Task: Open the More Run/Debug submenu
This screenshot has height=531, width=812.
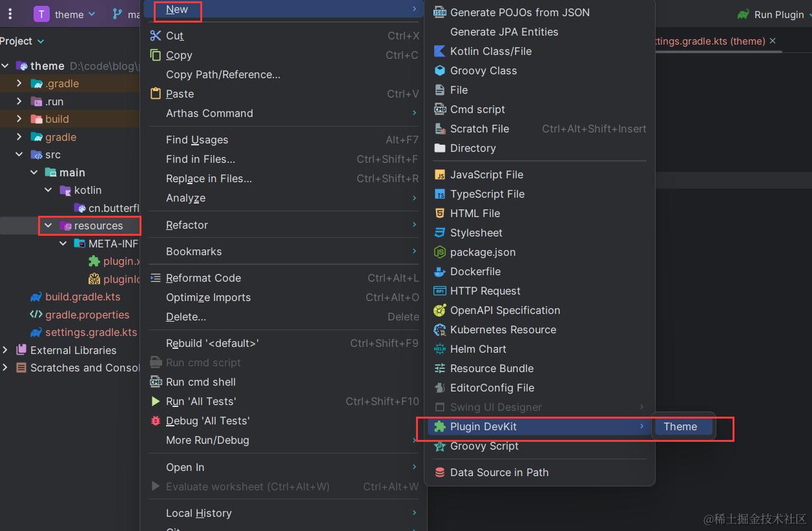Action: coord(284,440)
